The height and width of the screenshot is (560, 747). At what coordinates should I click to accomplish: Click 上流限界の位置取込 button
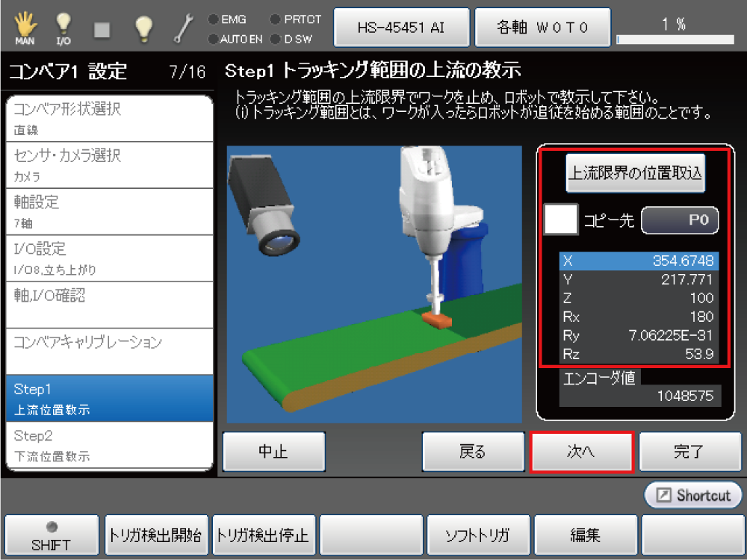coord(636,173)
